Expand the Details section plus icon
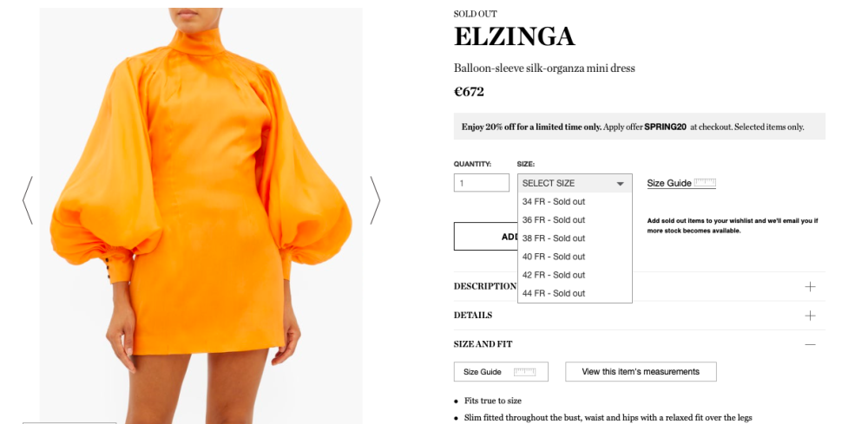 [810, 315]
